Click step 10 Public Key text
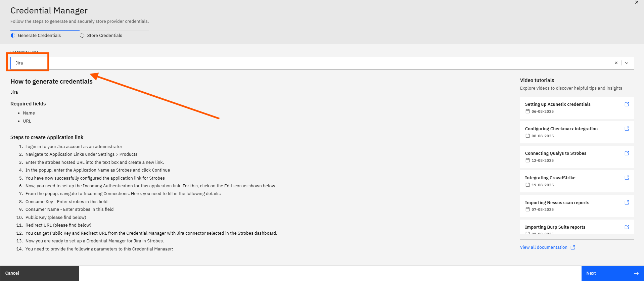 56,218
